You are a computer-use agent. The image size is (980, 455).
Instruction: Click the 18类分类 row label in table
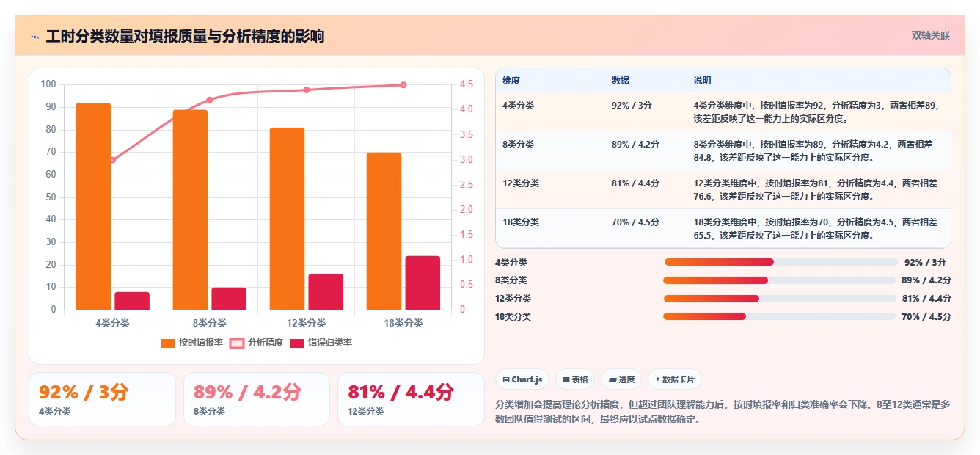(521, 222)
